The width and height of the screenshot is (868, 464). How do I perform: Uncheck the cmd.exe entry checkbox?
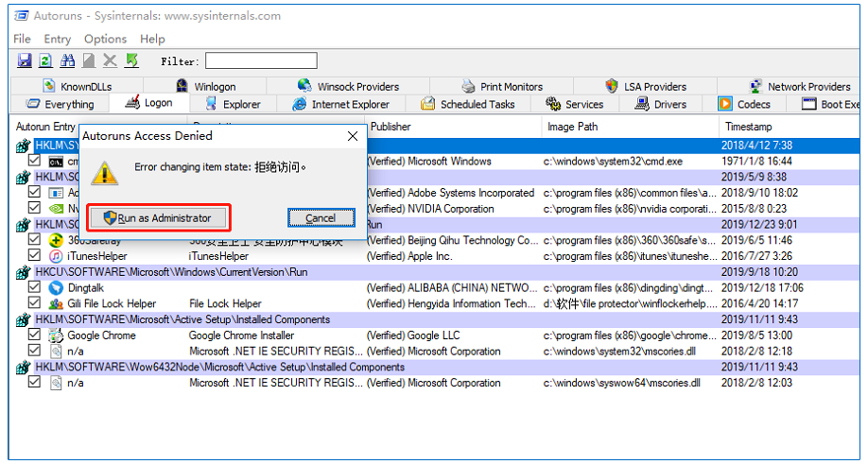(x=34, y=161)
